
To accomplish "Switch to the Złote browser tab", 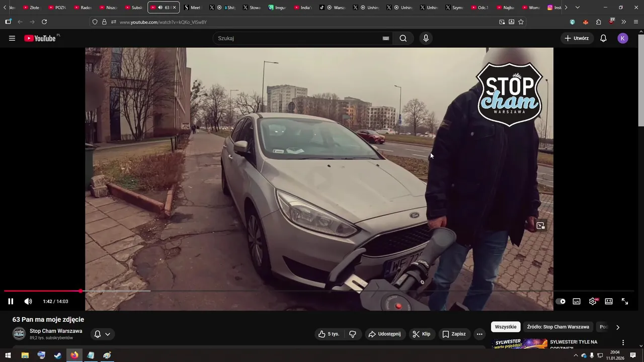I will (32, 8).
